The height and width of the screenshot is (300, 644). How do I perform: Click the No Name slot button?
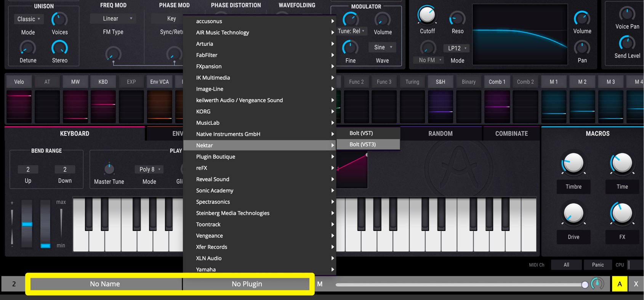105,284
